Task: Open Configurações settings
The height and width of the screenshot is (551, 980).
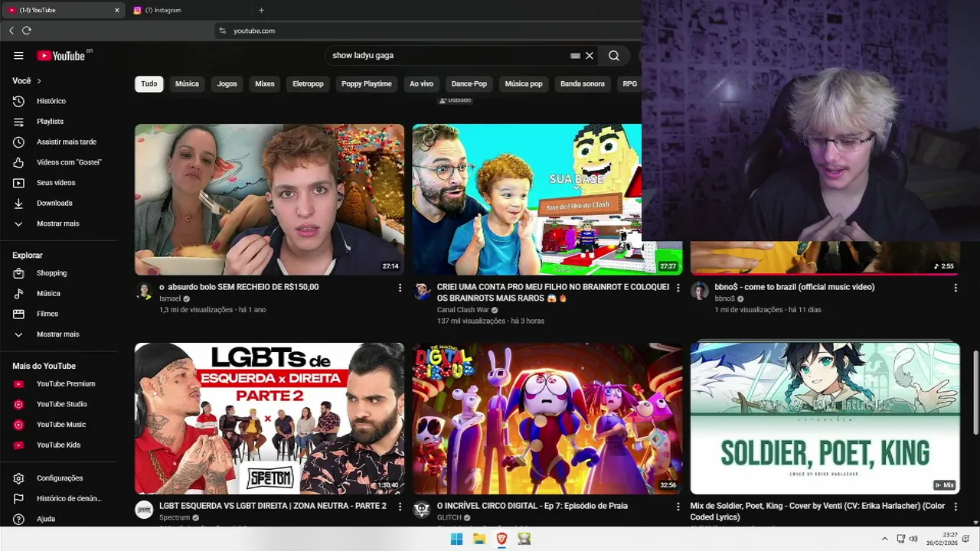Action: pos(60,478)
